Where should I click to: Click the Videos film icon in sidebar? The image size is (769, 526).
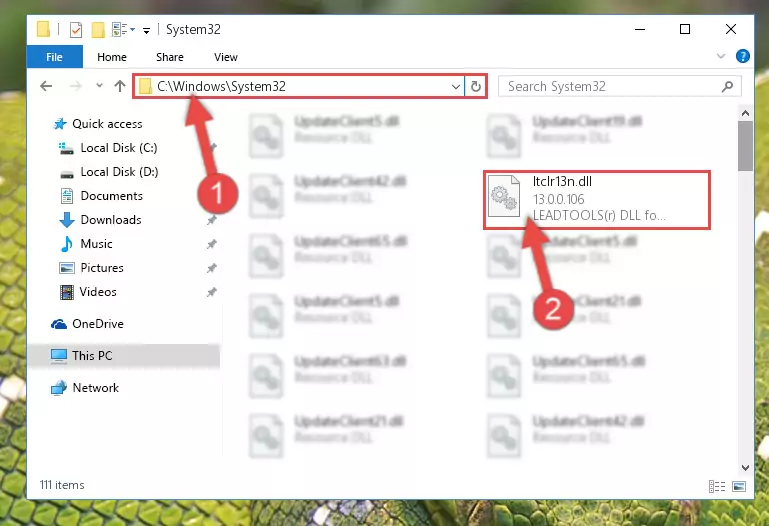coord(67,292)
